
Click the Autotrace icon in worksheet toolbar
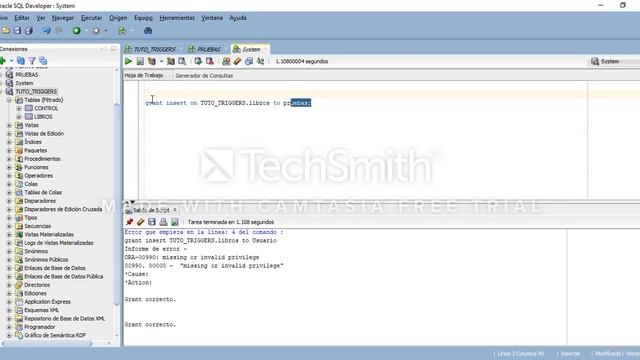(x=171, y=61)
